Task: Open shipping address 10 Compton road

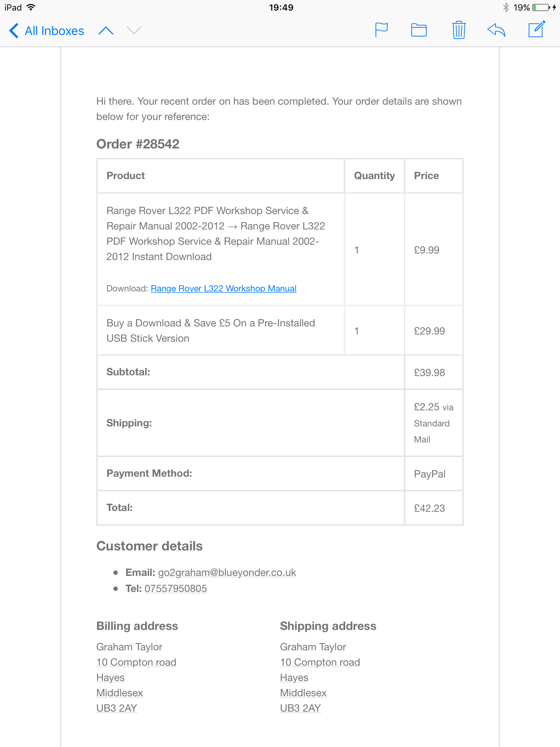Action: [x=320, y=662]
